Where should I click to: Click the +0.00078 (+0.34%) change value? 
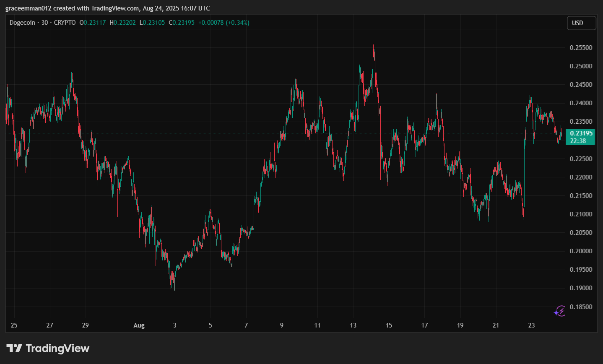[x=224, y=23]
